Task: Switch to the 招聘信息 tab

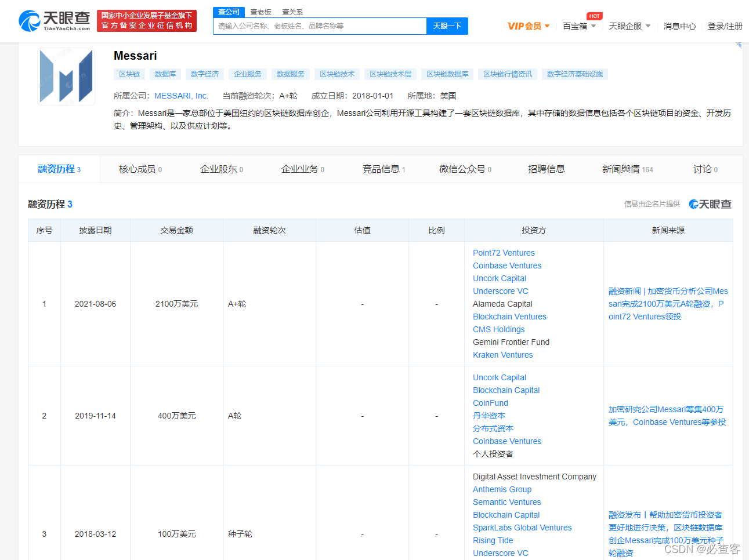Action: click(547, 169)
